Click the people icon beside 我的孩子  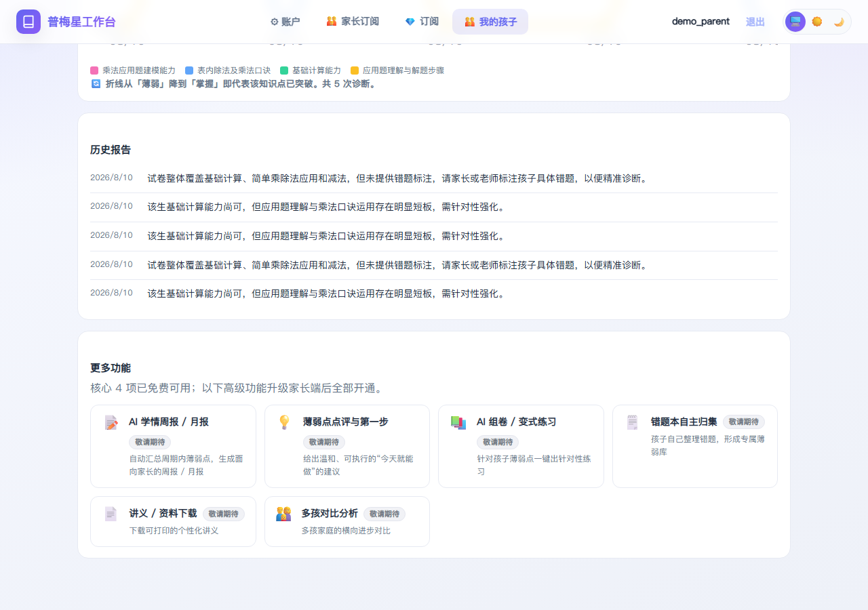(470, 22)
